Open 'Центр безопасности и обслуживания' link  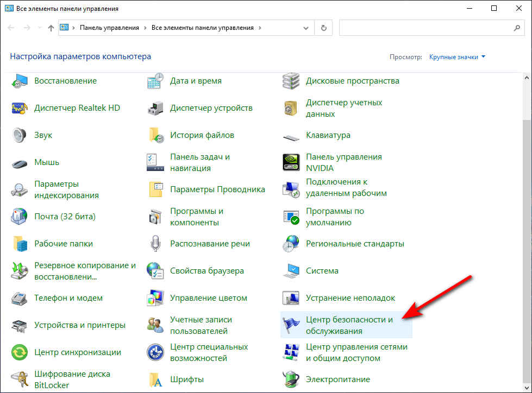click(x=349, y=325)
